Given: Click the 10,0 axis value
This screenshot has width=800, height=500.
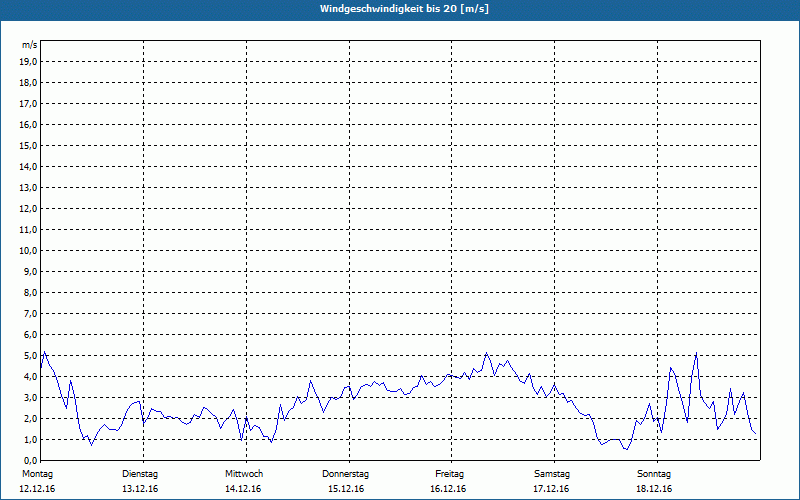Looking at the screenshot, I should coord(28,251).
